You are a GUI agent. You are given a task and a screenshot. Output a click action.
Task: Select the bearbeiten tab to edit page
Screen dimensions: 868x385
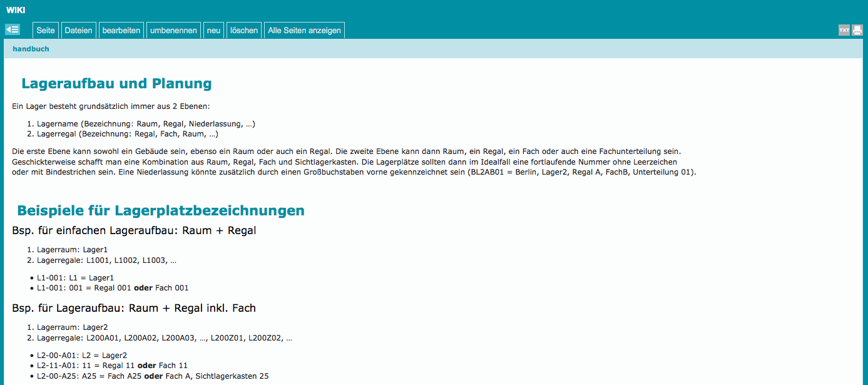click(x=121, y=31)
